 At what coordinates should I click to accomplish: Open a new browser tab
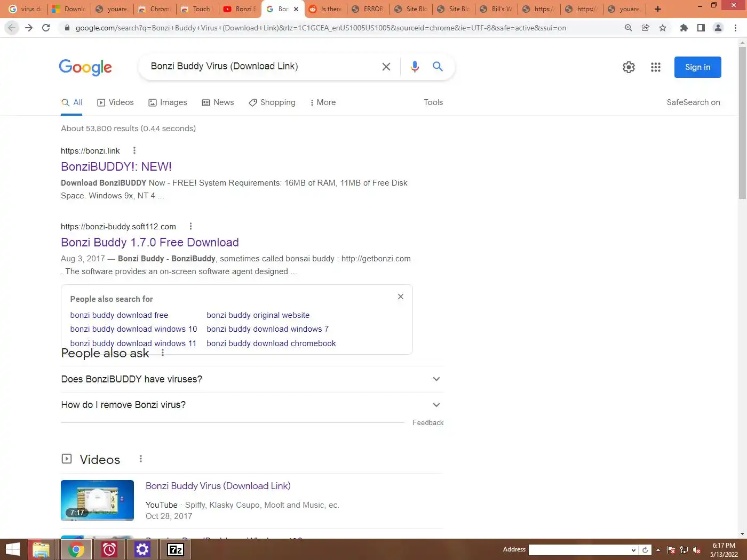point(658,9)
